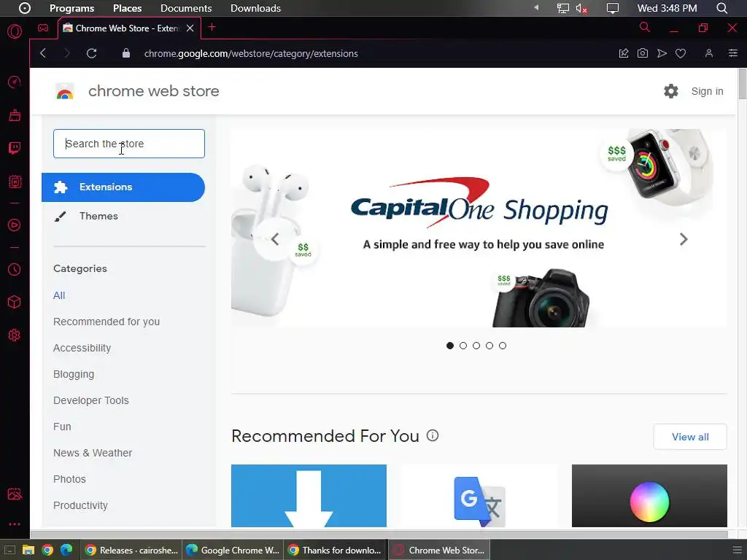Open the crossed-out picture icon in sidebar
747x560 pixels.
[15, 494]
